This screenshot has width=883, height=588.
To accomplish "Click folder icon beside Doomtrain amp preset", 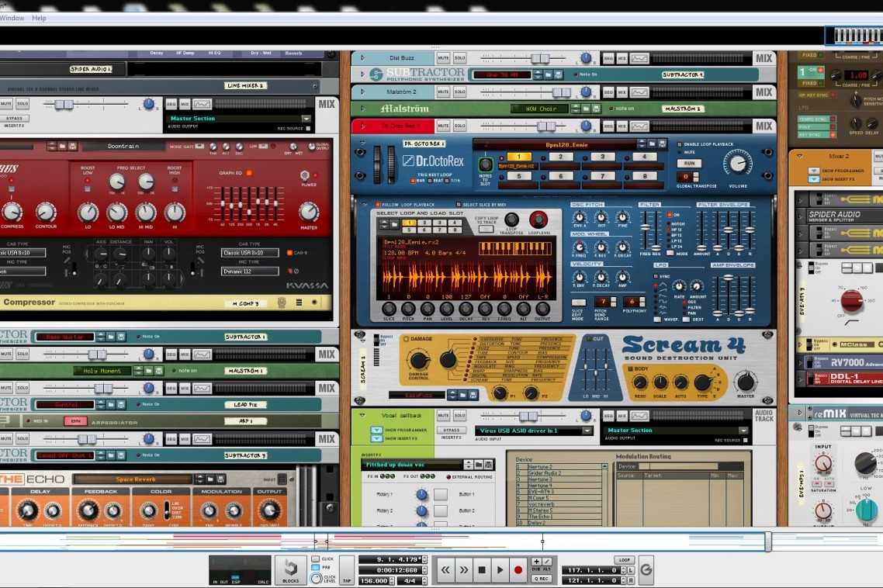I will [x=63, y=146].
